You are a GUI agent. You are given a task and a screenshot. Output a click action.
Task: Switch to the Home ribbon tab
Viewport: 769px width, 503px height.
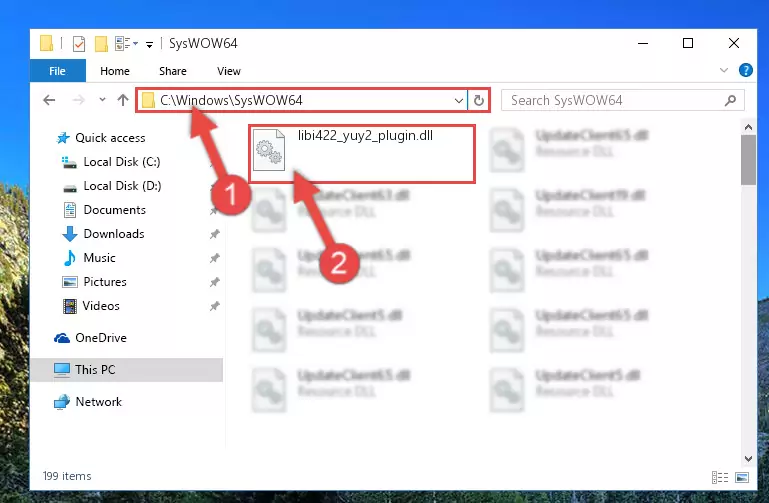(x=115, y=71)
